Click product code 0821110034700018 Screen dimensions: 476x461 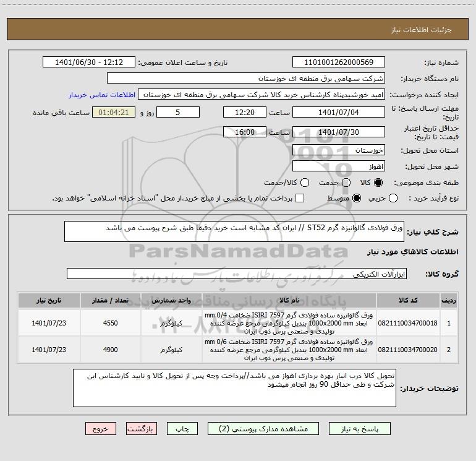point(408,323)
